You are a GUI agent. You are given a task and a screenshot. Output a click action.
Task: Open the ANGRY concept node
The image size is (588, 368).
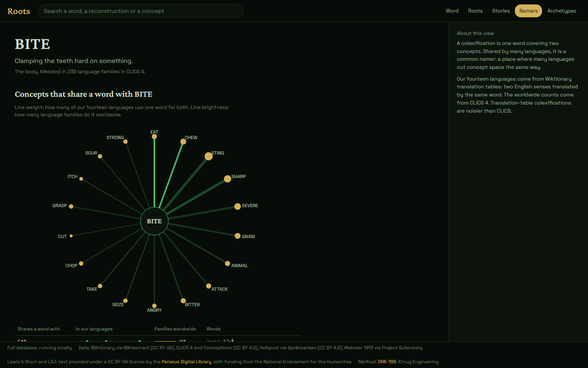pyautogui.click(x=154, y=306)
